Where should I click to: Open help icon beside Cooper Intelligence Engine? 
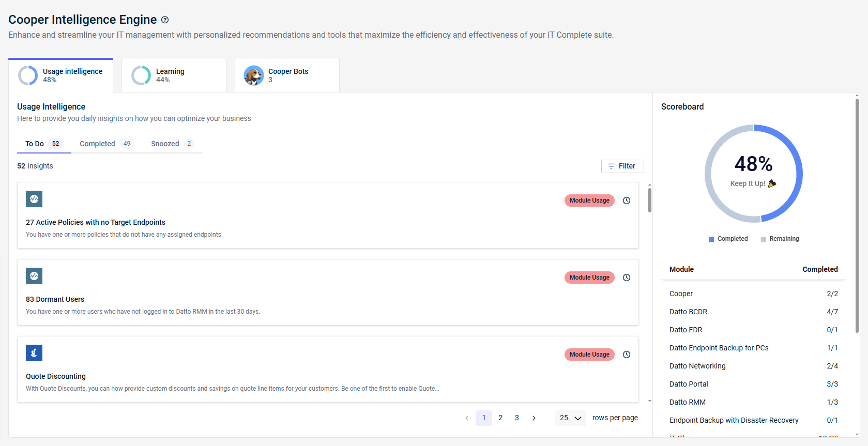coord(165,20)
